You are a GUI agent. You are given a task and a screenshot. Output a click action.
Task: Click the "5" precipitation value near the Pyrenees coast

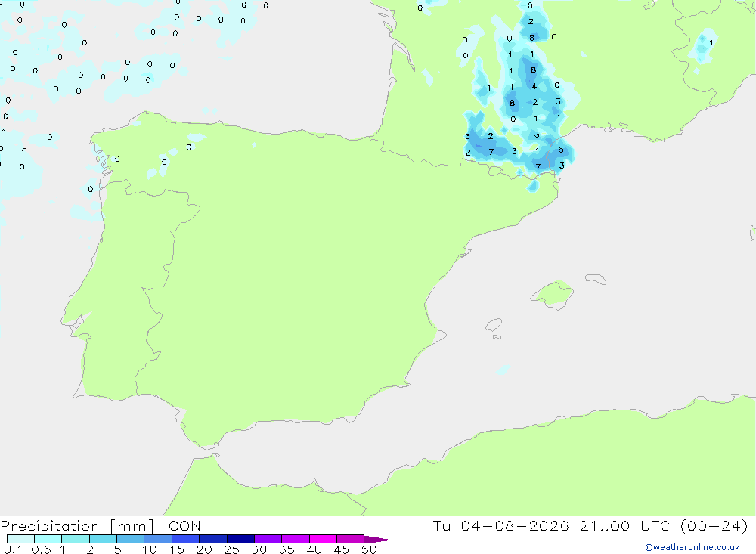click(561, 150)
